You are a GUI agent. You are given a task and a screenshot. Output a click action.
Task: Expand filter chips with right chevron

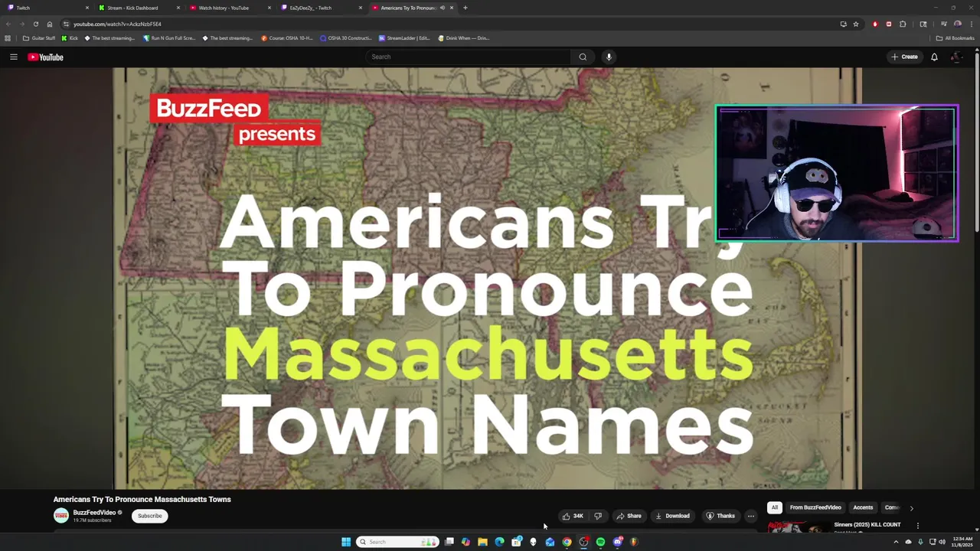click(x=911, y=508)
